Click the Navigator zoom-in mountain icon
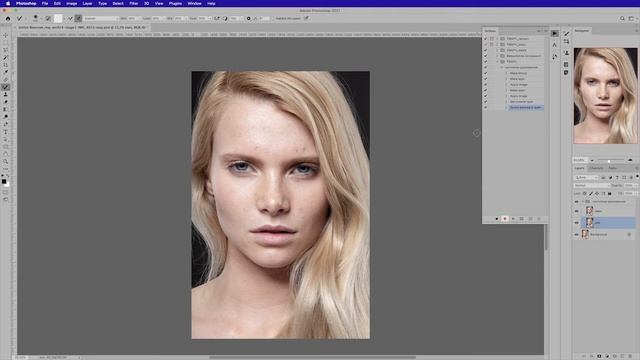The height and width of the screenshot is (360, 640). (630, 160)
